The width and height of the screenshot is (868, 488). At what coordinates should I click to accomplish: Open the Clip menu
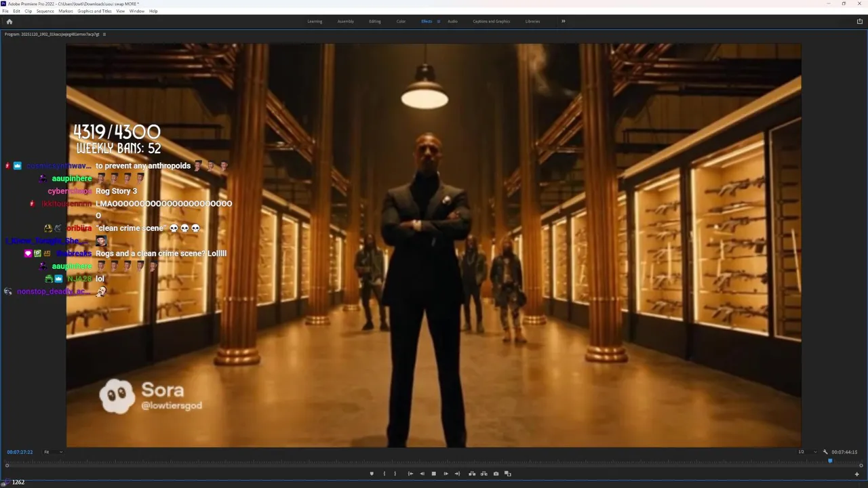click(x=28, y=12)
